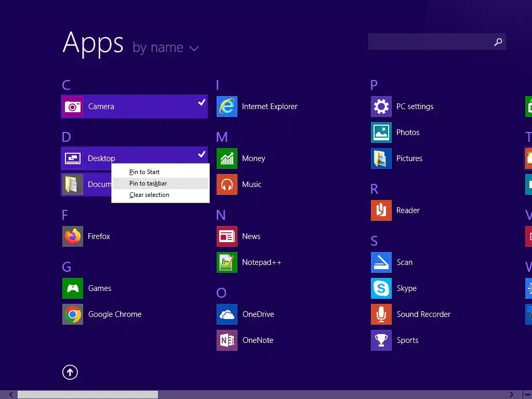This screenshot has height=399, width=532.
Task: Click the up arrow circle button
Action: coord(70,372)
